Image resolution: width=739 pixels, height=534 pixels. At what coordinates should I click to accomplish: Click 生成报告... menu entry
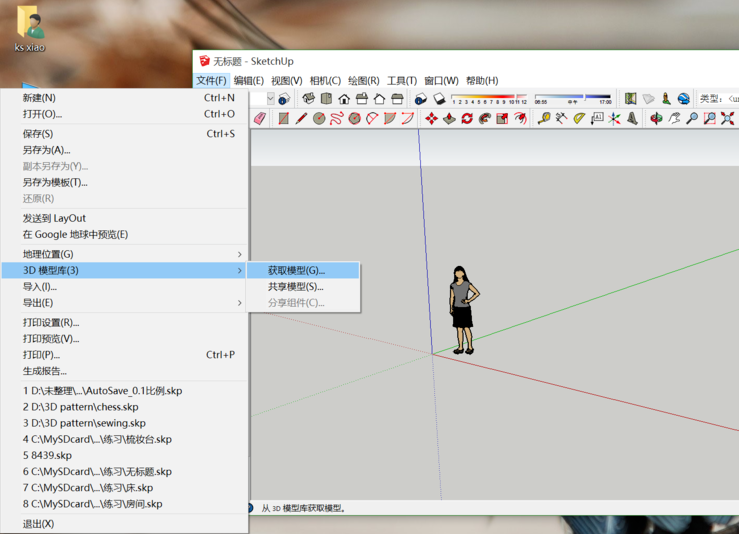pos(124,371)
